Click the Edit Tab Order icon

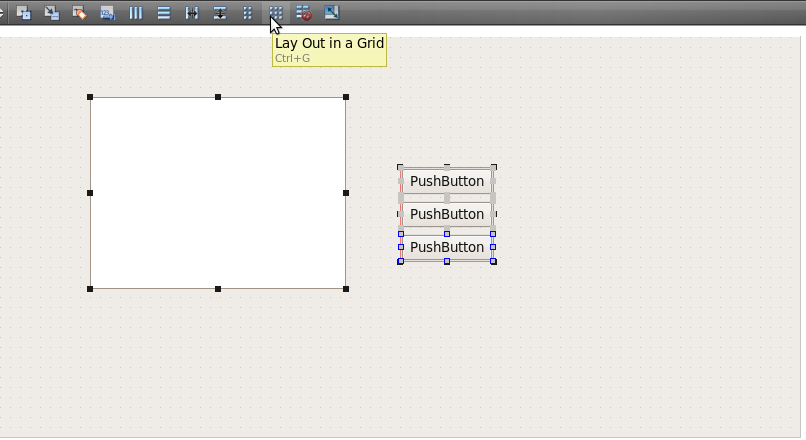[x=107, y=13]
